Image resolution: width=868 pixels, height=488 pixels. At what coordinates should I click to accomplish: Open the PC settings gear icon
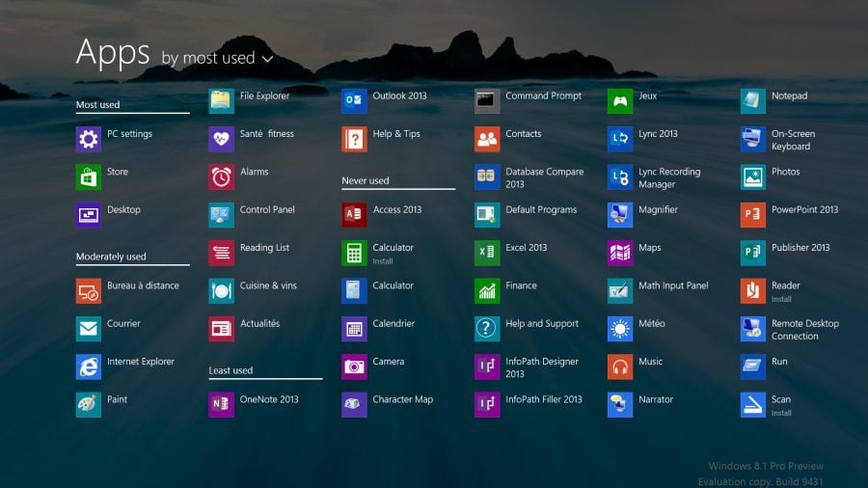coord(89,139)
